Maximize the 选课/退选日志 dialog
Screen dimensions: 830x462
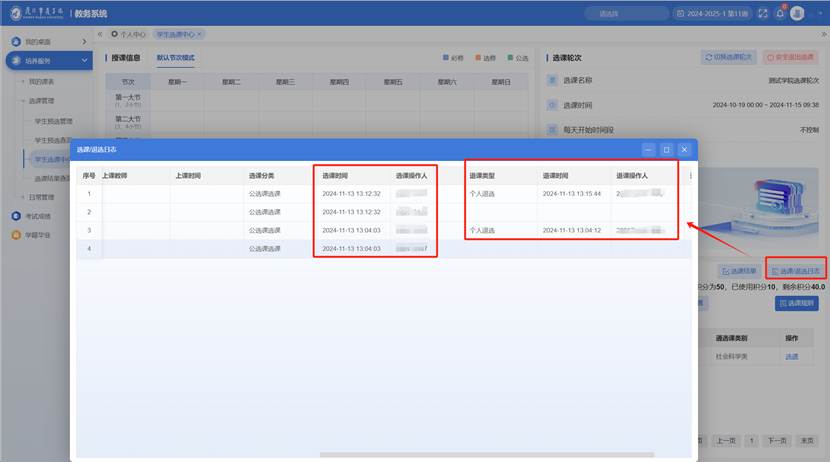[x=666, y=149]
